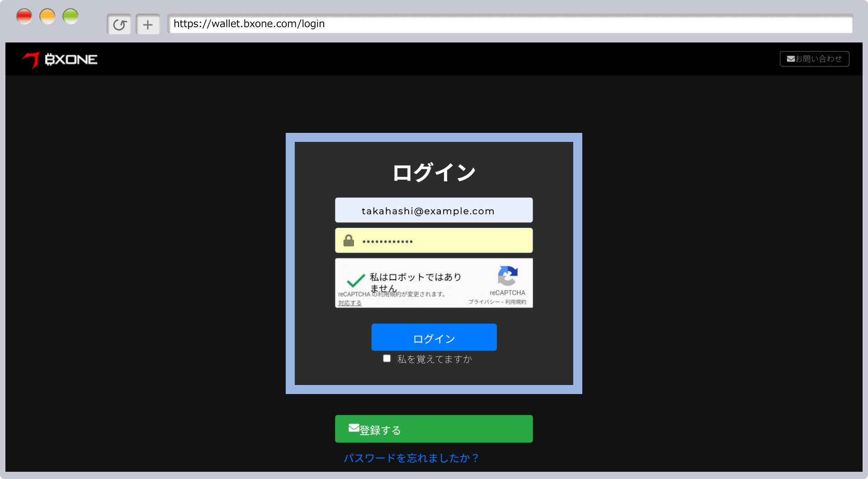Click the reCAPTCHA logo icon
Screen dimensions: 868x479
click(x=508, y=275)
